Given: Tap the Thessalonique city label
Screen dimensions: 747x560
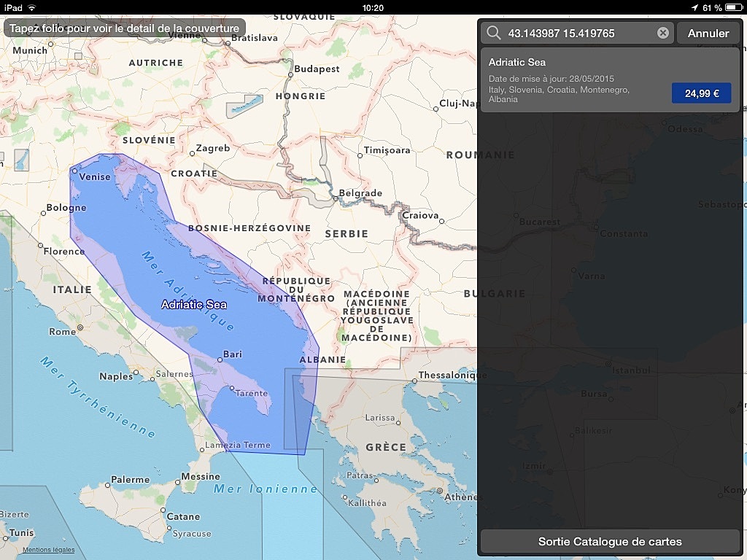Looking at the screenshot, I should pos(452,376).
